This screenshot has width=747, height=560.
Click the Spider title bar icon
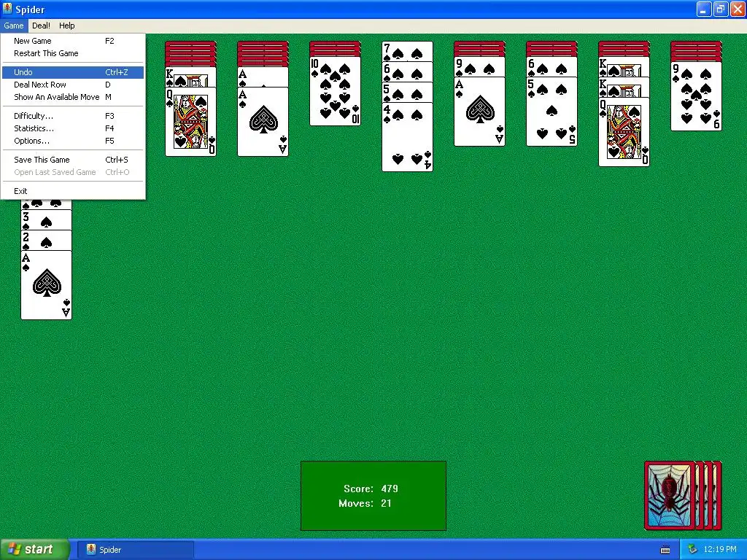pyautogui.click(x=7, y=9)
